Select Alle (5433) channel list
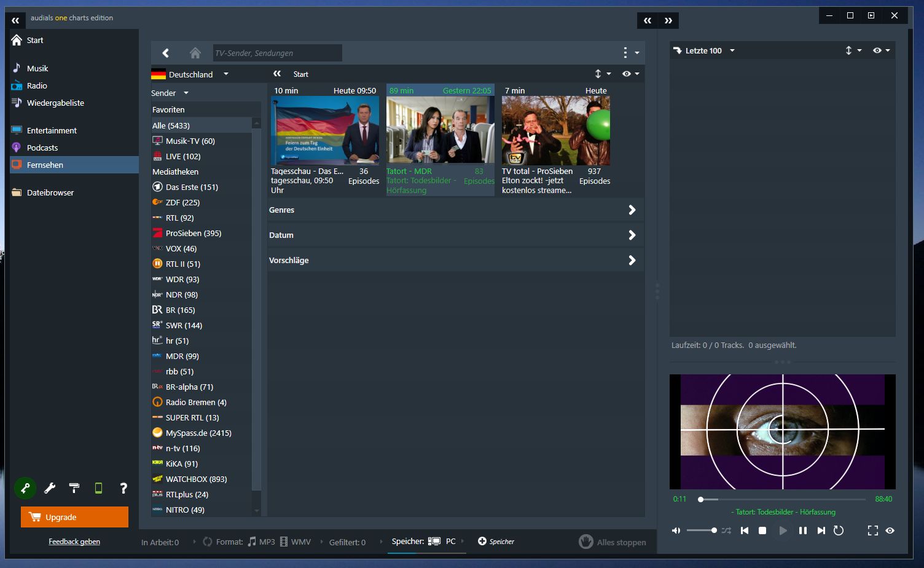The image size is (924, 568). pos(202,125)
